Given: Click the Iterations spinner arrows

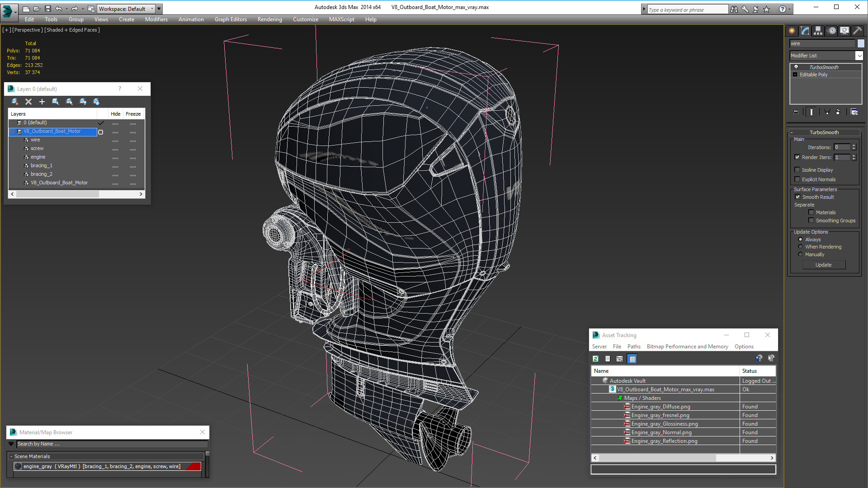Looking at the screenshot, I should [854, 147].
